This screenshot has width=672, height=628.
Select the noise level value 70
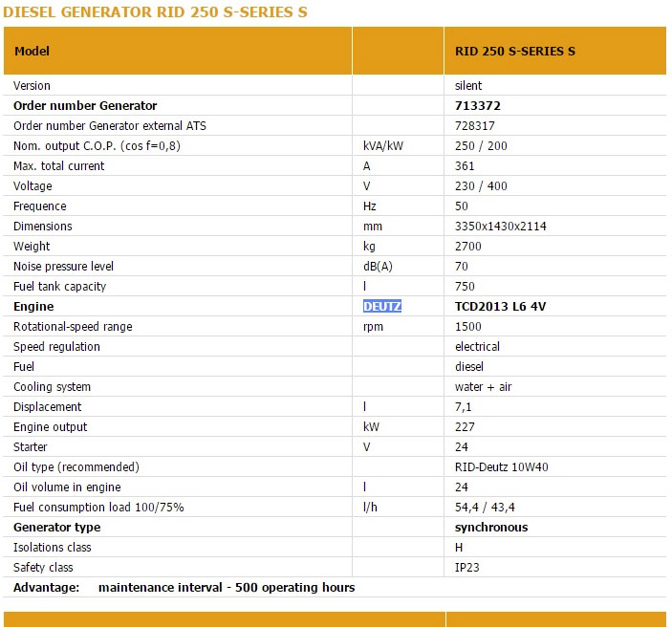(461, 266)
